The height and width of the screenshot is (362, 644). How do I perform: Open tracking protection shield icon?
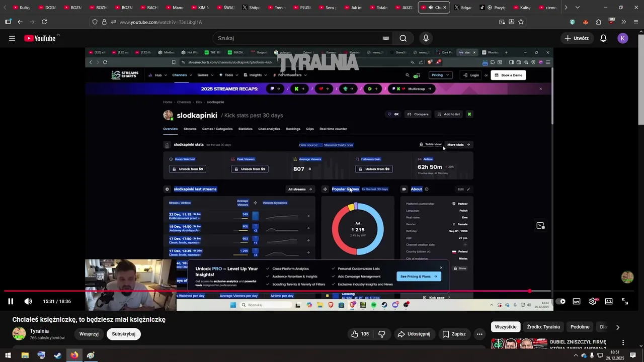pos(95,22)
